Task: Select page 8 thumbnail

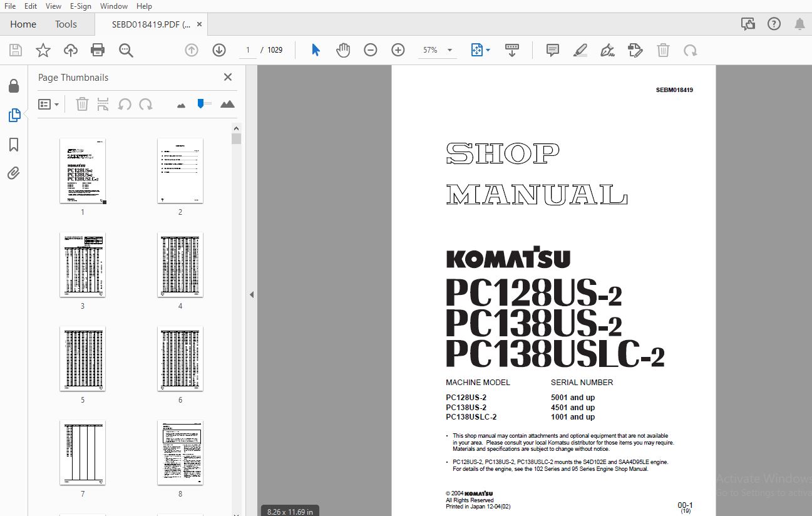Action: pyautogui.click(x=180, y=453)
